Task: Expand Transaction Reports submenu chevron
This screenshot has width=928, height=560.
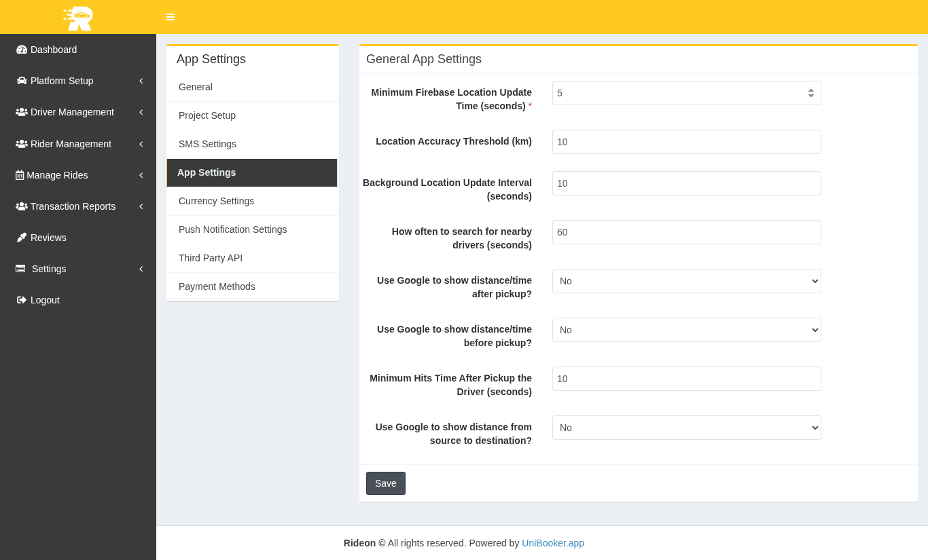Action: [x=141, y=206]
